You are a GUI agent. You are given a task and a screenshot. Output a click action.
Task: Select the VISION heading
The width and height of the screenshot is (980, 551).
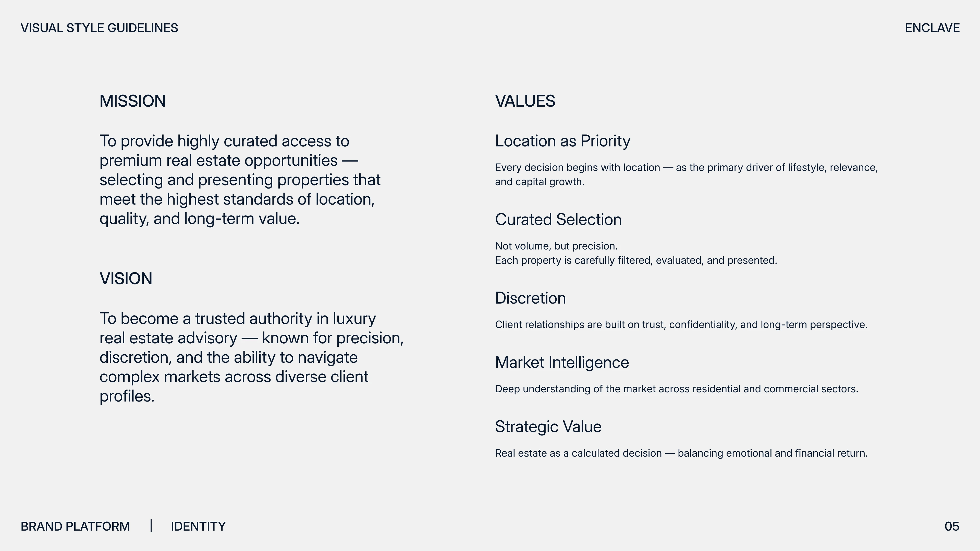point(126,279)
